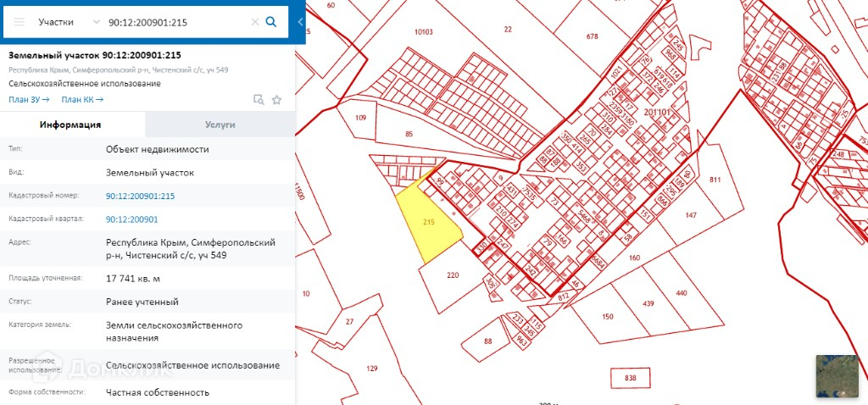Select highlighted yellow parcel 215 on map
Viewport: 868px width, 405px height.
(429, 224)
